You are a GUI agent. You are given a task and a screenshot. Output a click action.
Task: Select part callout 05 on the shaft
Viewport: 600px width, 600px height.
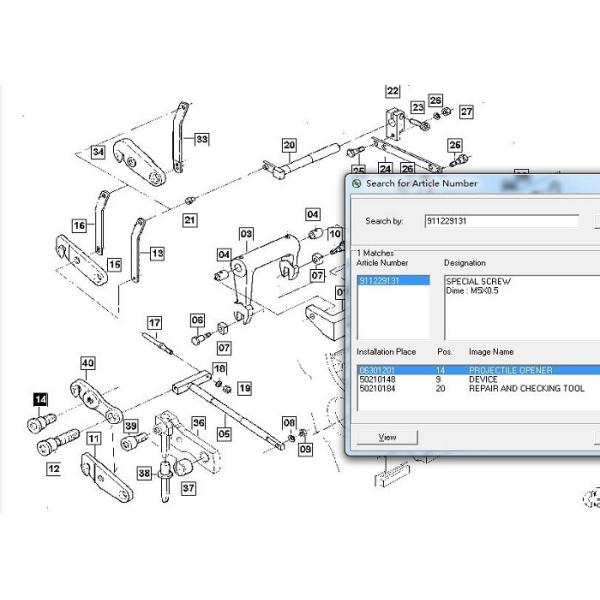(x=224, y=434)
